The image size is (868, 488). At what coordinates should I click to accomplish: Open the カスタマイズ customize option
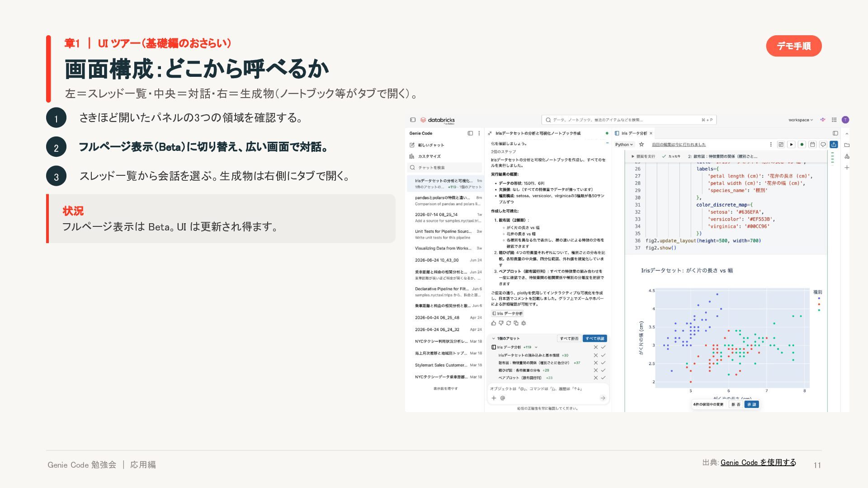click(x=425, y=156)
